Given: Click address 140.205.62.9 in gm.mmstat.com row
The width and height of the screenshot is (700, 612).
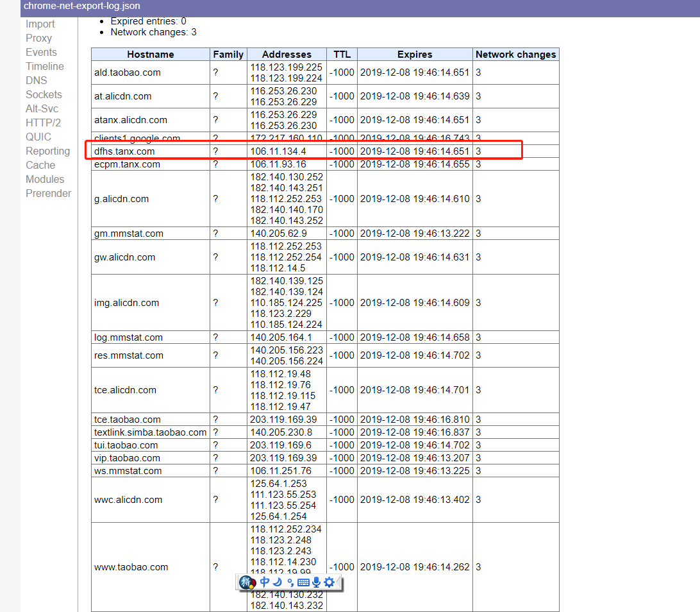Looking at the screenshot, I should point(279,234).
